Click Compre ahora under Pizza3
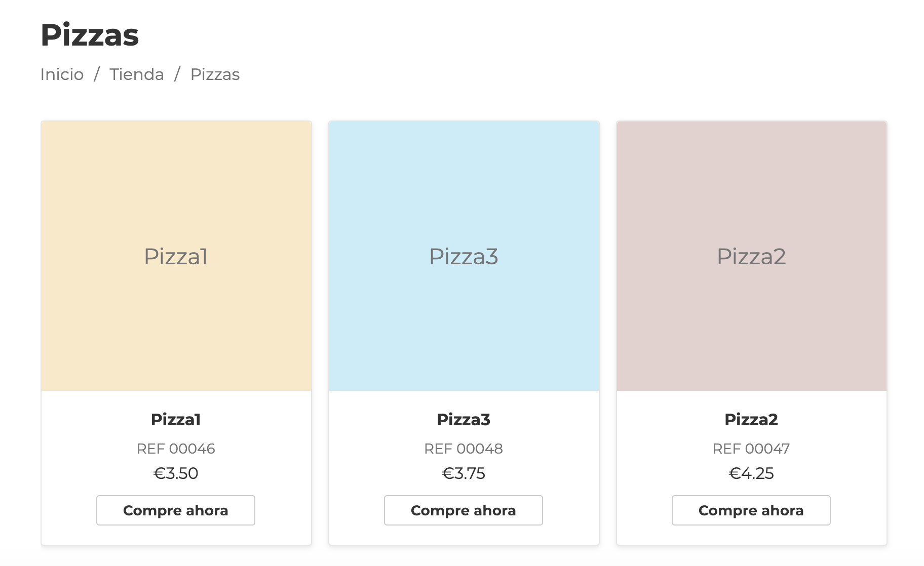The image size is (924, 566). pyautogui.click(x=464, y=510)
